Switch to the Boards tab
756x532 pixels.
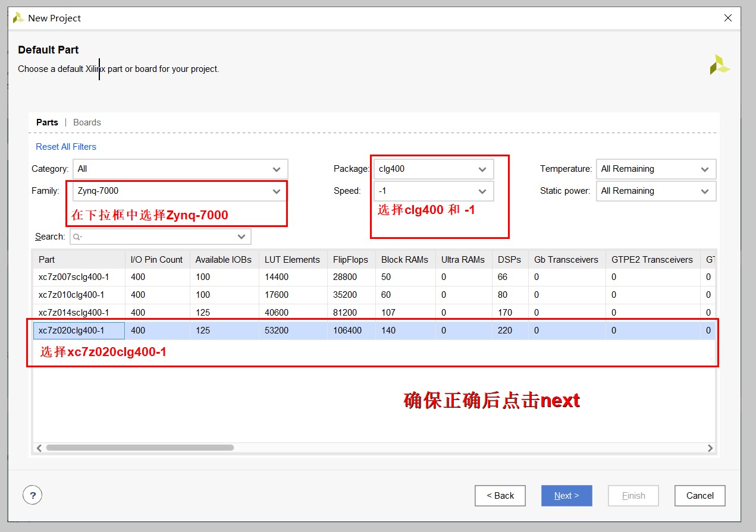pos(87,122)
